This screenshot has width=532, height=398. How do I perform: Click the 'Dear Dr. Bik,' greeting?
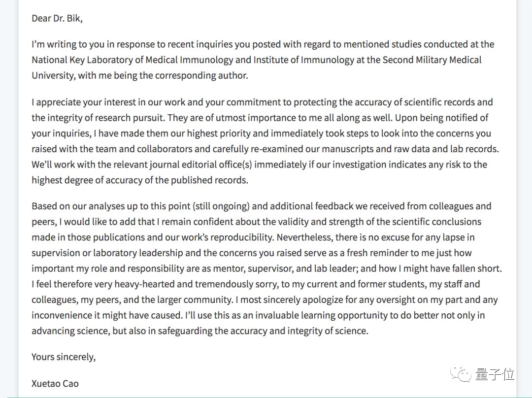(x=57, y=19)
